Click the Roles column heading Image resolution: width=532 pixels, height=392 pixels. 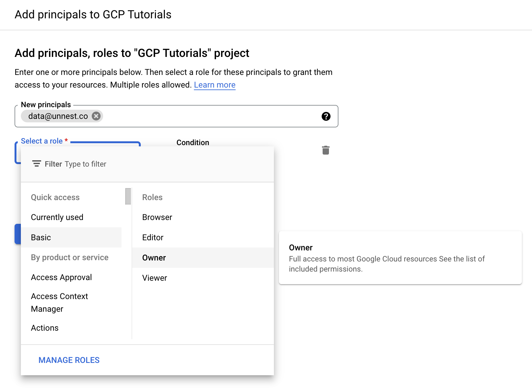152,197
